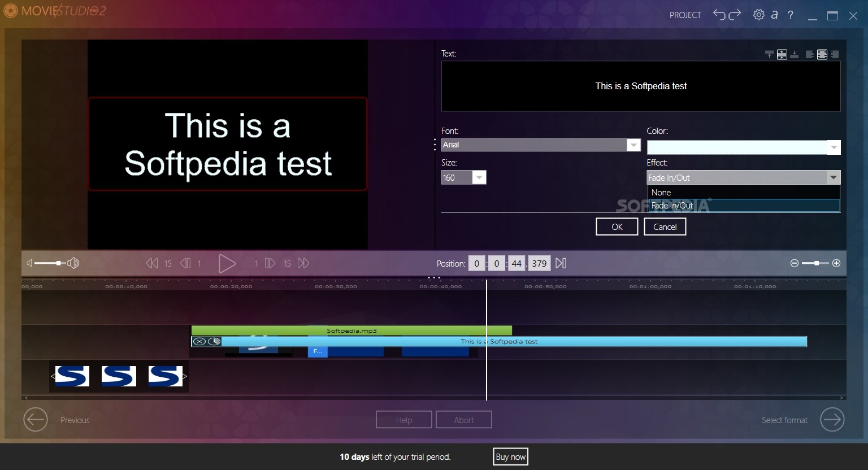Viewport: 868px width, 470px height.
Task: Click the Color swatch field
Action: 737,147
